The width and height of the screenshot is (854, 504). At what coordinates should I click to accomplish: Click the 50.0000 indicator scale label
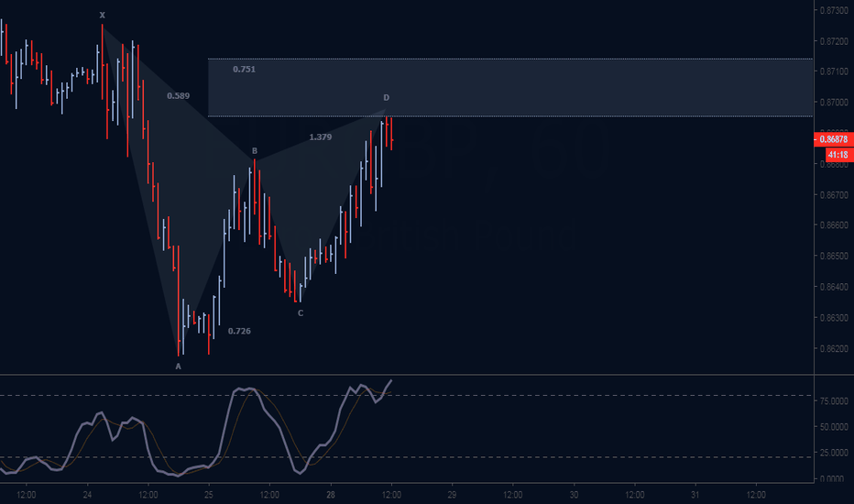tap(834, 427)
